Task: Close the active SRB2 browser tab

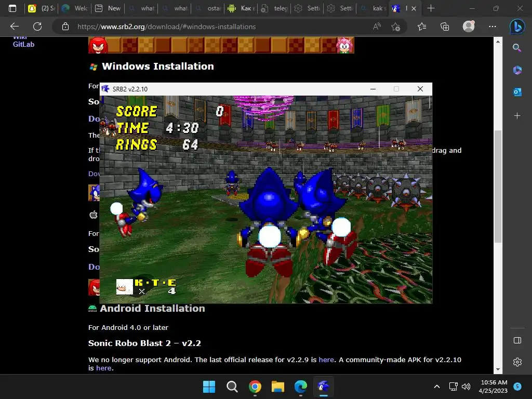Action: [x=414, y=8]
